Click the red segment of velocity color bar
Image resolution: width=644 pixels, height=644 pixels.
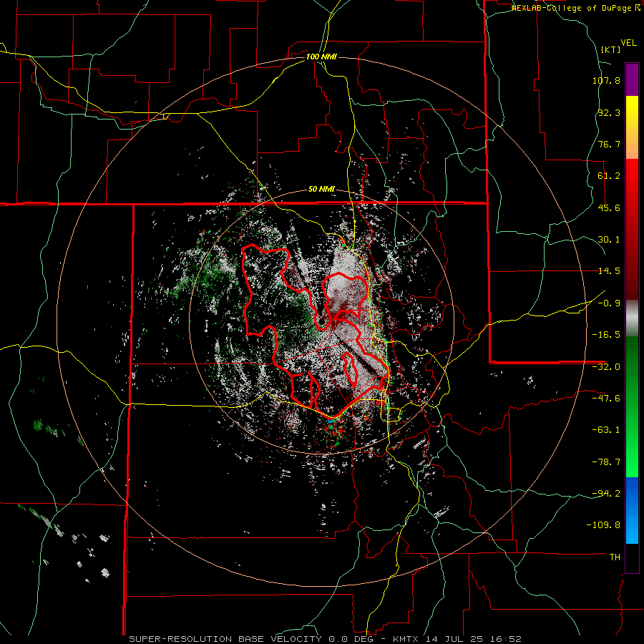632,229
